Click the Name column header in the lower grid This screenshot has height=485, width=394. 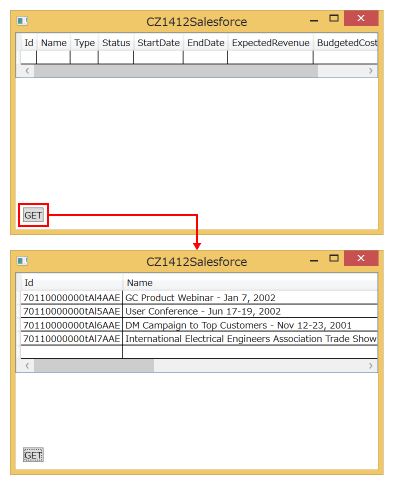click(x=250, y=283)
